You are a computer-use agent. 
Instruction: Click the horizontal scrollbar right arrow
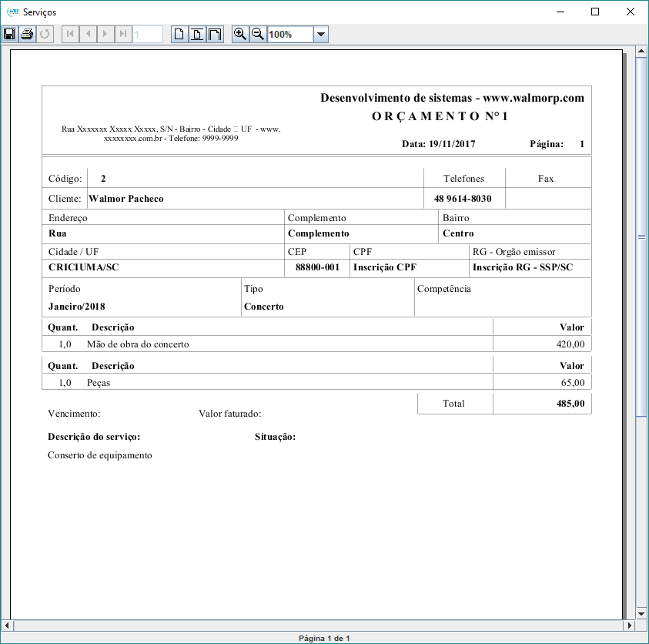627,626
